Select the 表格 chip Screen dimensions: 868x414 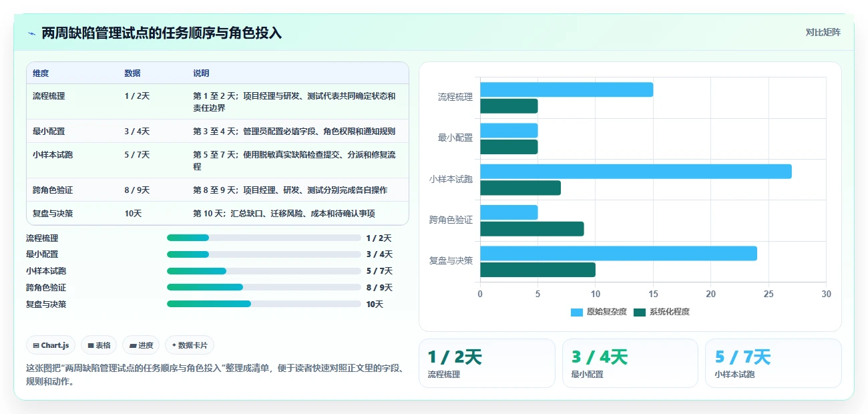point(99,345)
